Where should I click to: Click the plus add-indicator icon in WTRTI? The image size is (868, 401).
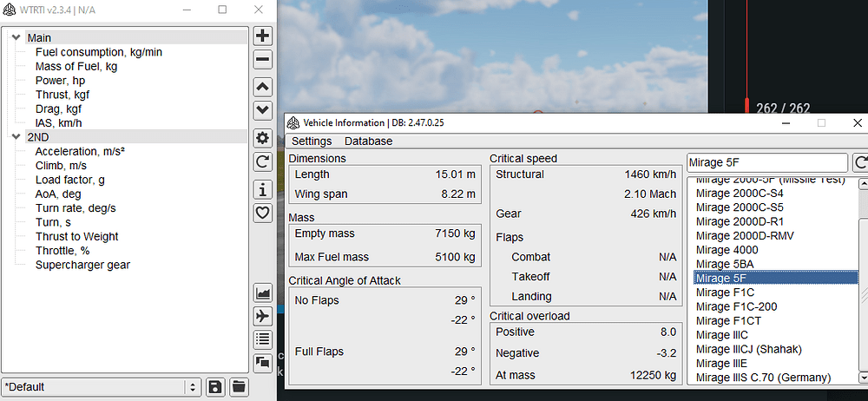pos(262,36)
